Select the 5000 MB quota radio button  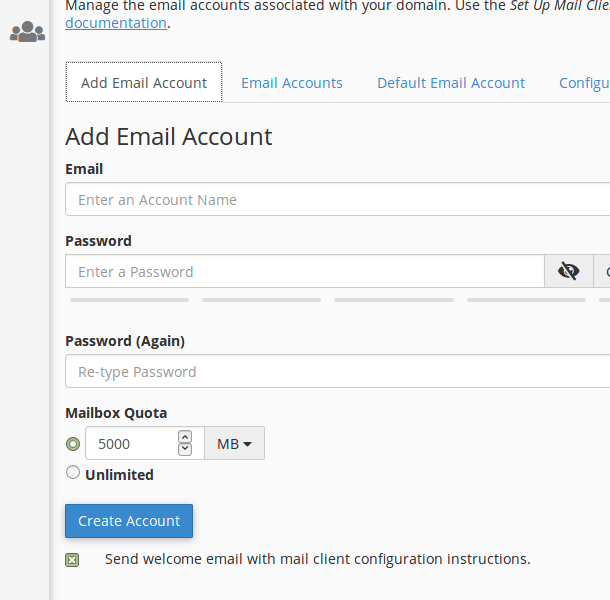[x=73, y=444]
